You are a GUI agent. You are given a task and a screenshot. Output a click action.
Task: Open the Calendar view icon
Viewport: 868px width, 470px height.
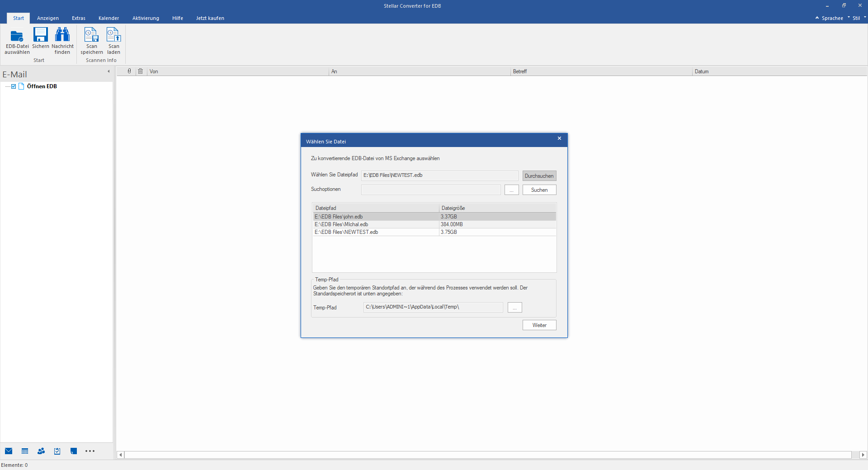click(x=25, y=451)
